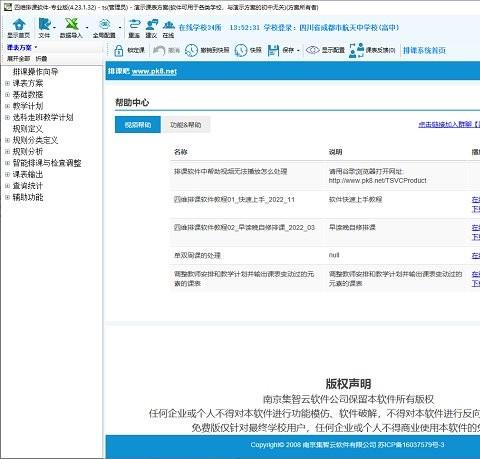Open the dropdown arrow beside 保存

coord(298,51)
